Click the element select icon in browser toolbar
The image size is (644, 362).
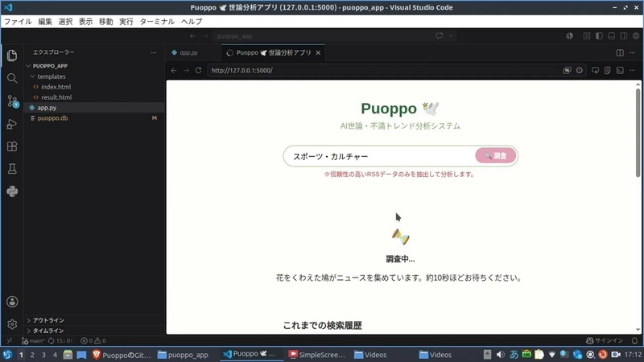[x=595, y=71]
